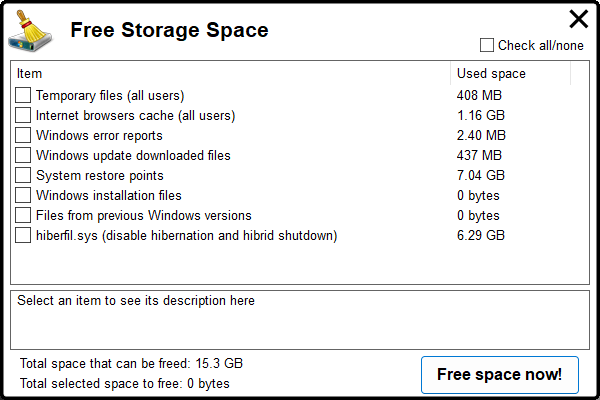This screenshot has width=600, height=400.
Task: Click the description text box
Action: pyautogui.click(x=300, y=320)
